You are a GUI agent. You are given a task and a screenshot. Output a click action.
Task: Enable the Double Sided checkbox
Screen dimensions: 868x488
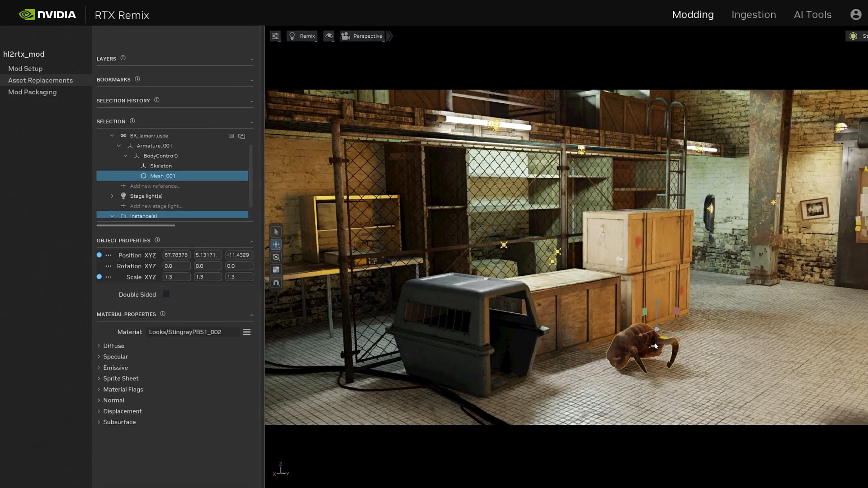(x=166, y=294)
